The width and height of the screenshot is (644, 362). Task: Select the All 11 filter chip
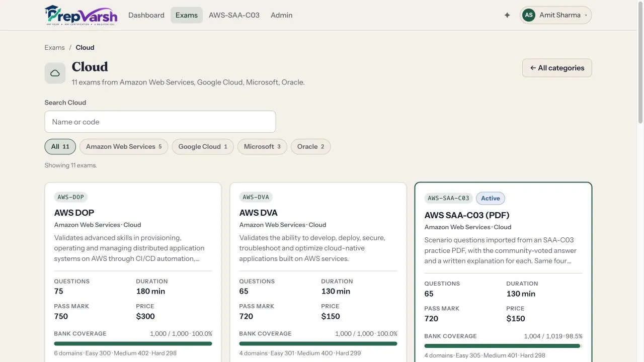click(x=60, y=147)
